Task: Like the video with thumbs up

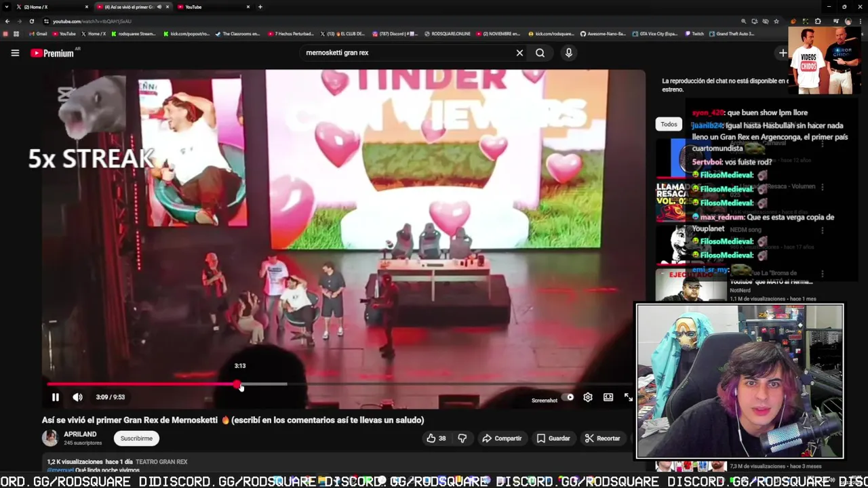Action: tap(435, 439)
